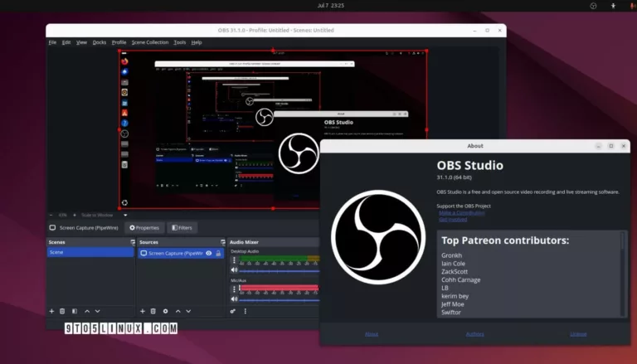Viewport: 637px width, 364px height.
Task: Click contributor name Iain Cole
Action: click(454, 264)
